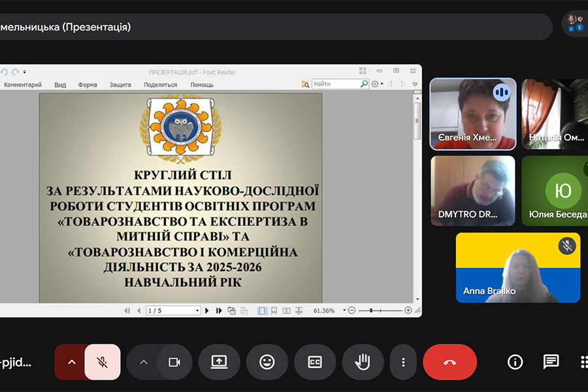Open the page number 1 / 5 dropdown
The image size is (588, 392).
pos(196,311)
